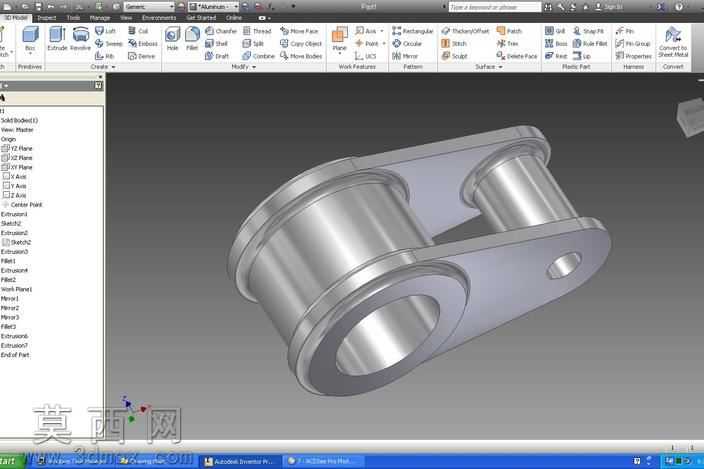Activate the Draft tool
704x469 pixels.
217,56
